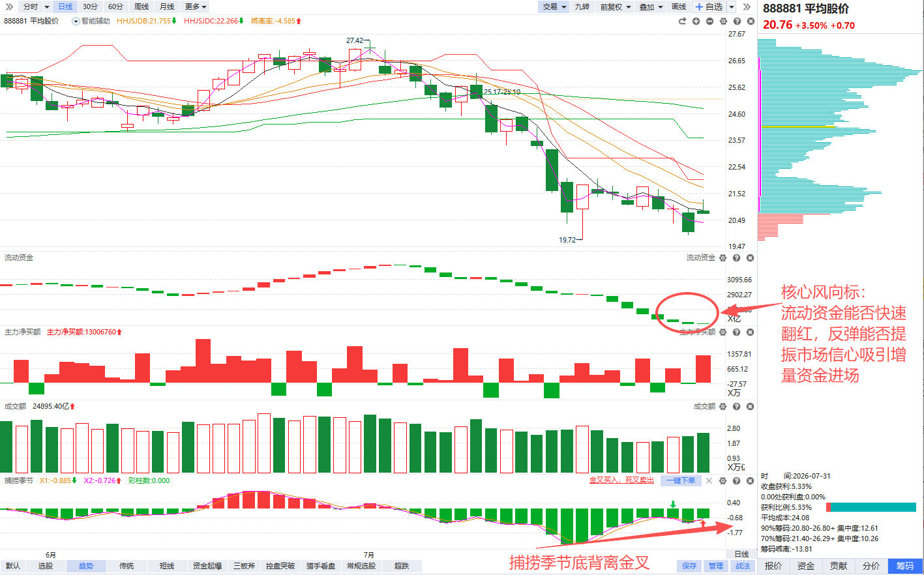Click the 获利比例 profit ratio bar

coord(871,507)
